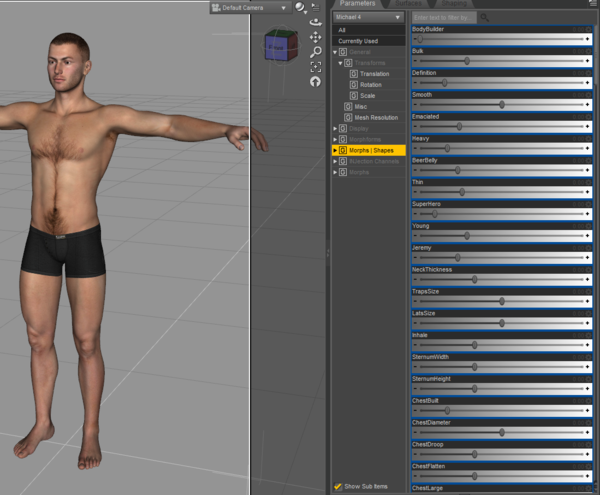The width and height of the screenshot is (600, 495).
Task: Open the Emaciated parameter settings gear
Action: (x=589, y=117)
